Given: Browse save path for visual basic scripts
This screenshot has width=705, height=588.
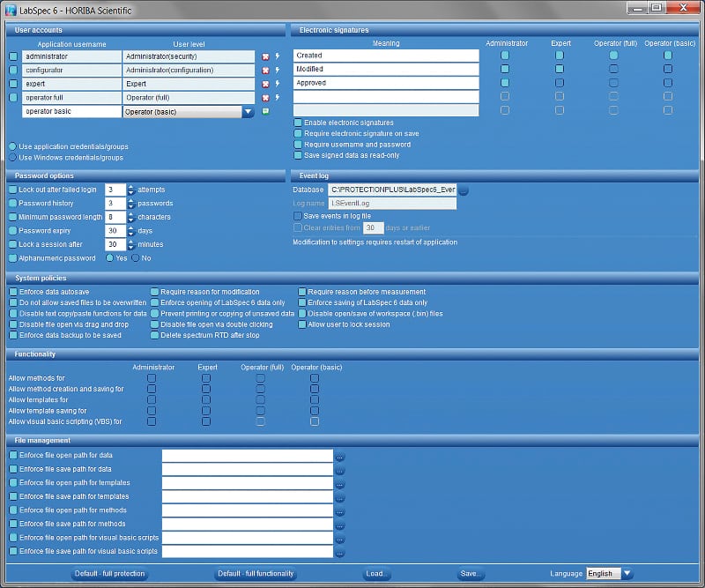Looking at the screenshot, I should (340, 554).
